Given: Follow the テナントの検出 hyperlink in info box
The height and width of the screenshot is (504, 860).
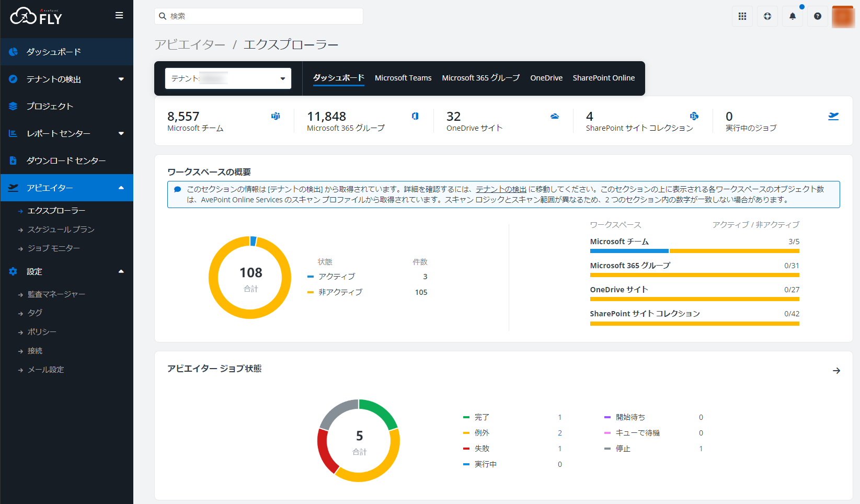Looking at the screenshot, I should click(501, 189).
